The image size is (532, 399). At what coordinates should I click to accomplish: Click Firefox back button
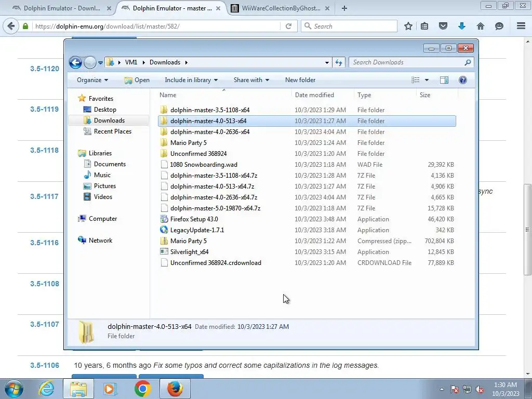(11, 26)
